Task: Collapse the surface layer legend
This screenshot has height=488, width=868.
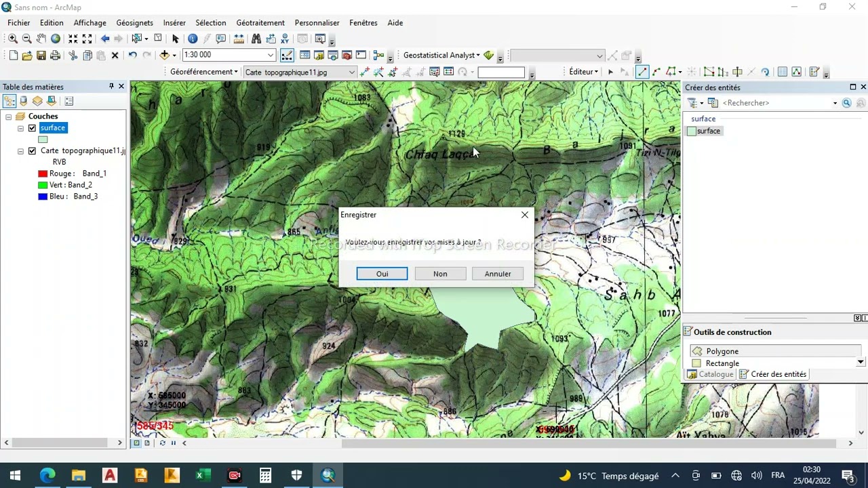Action: pyautogui.click(x=20, y=128)
